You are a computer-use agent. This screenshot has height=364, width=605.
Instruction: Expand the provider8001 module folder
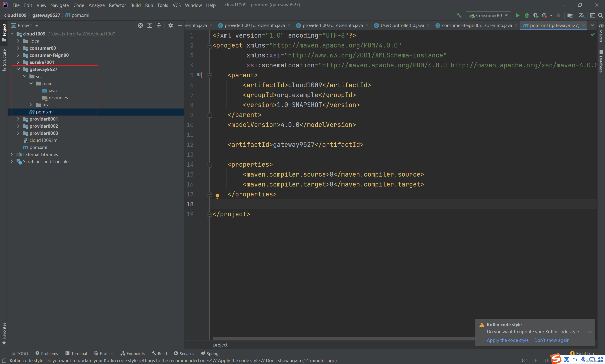coord(18,119)
